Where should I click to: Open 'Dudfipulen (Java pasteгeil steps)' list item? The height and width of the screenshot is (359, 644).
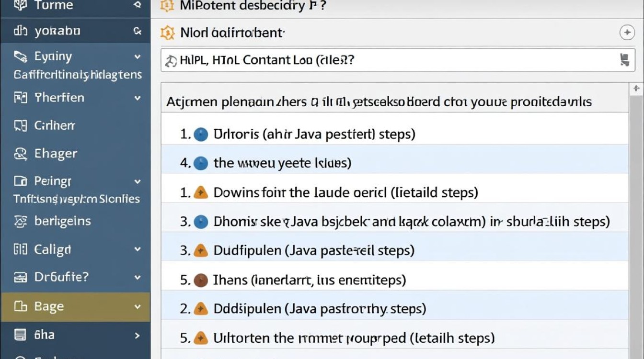tap(313, 250)
